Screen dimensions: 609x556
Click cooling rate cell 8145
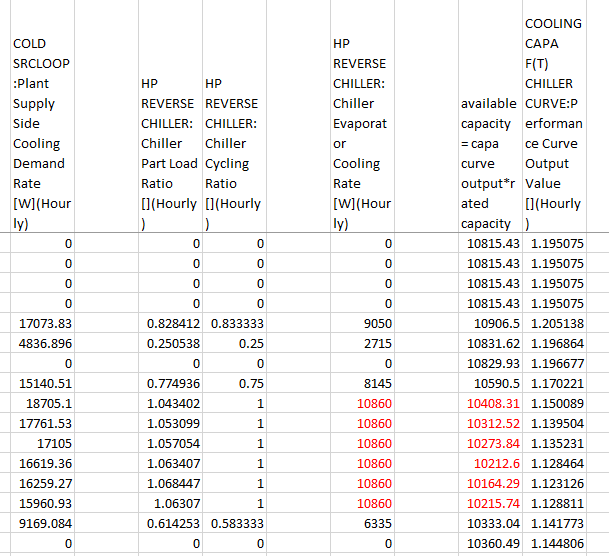(362, 383)
